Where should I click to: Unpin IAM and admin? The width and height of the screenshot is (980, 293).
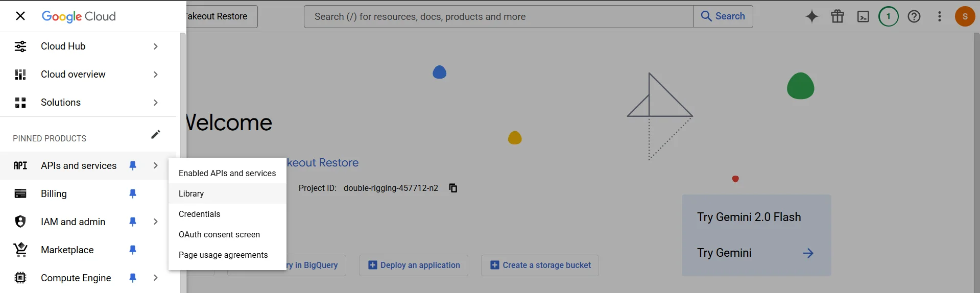pos(133,222)
